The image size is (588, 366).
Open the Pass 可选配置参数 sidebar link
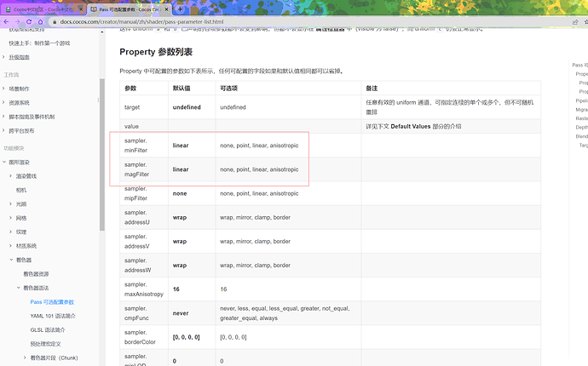[52, 302]
